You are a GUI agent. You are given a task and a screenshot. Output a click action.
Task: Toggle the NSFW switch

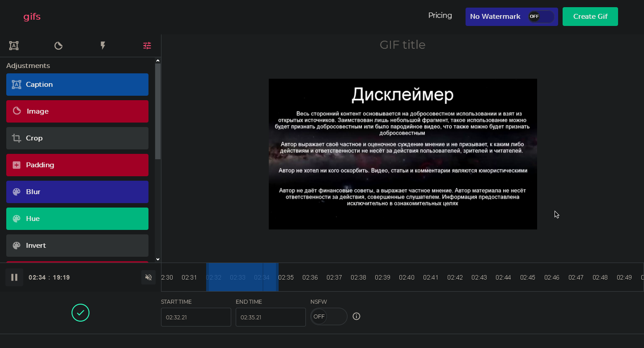click(x=329, y=316)
